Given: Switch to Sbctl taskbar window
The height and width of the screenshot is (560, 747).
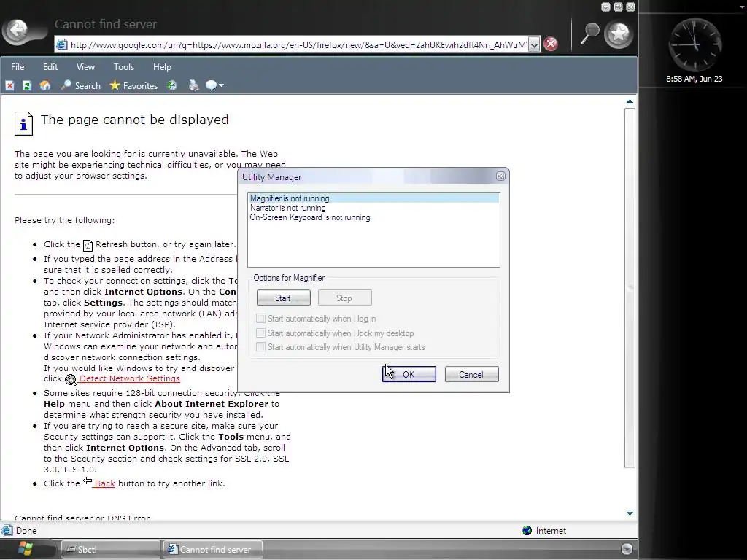Looking at the screenshot, I should coord(111,550).
